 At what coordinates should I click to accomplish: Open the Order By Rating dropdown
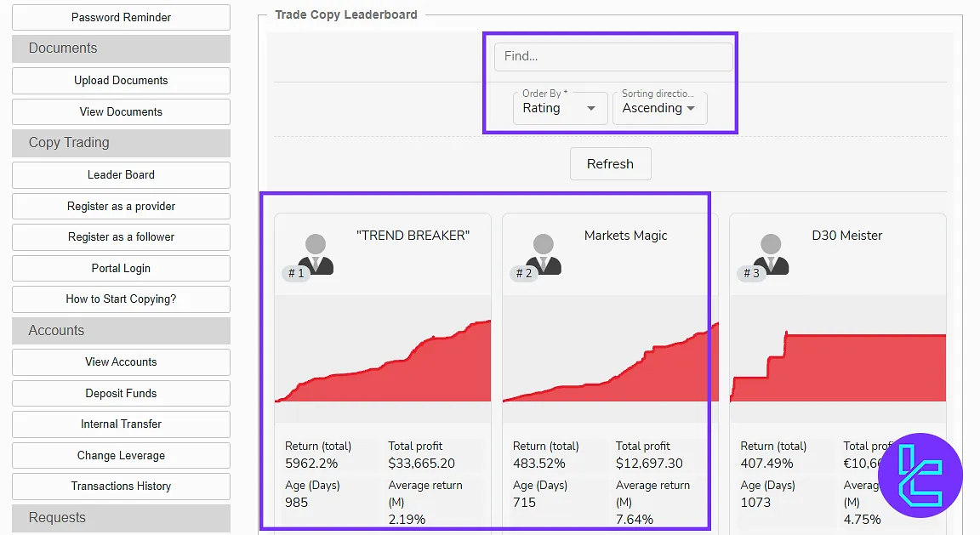560,107
